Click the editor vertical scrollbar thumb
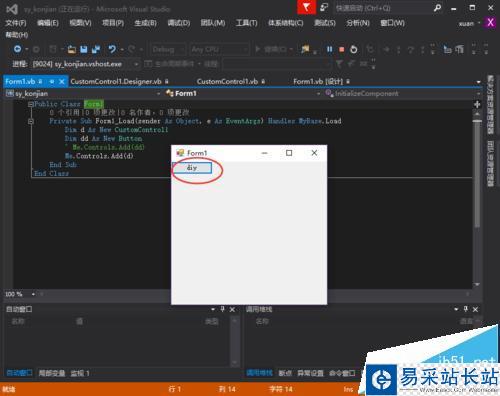Viewport: 500px width, 396px height. point(477,174)
